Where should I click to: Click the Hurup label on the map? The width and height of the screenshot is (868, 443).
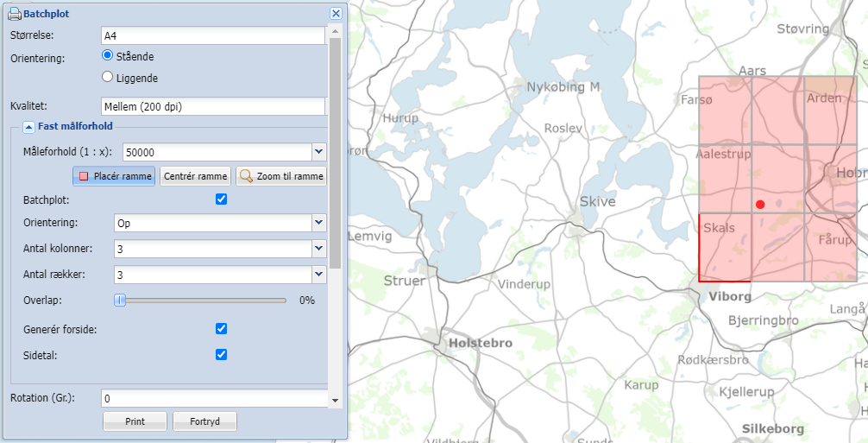tap(401, 118)
